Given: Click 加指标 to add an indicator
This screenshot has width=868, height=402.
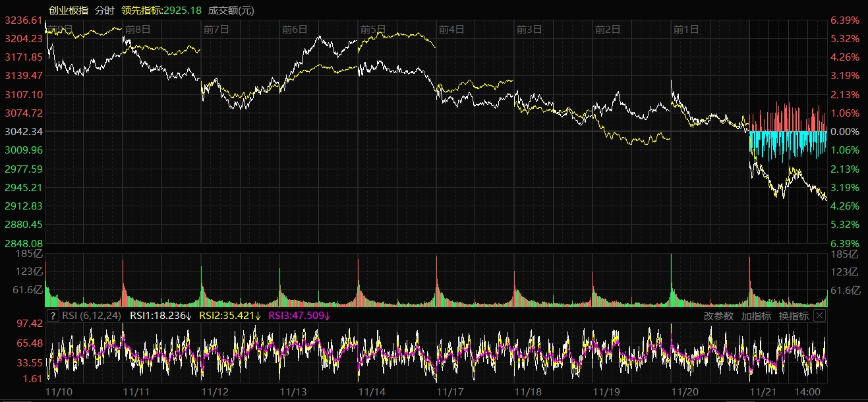Looking at the screenshot, I should pyautogui.click(x=756, y=316).
